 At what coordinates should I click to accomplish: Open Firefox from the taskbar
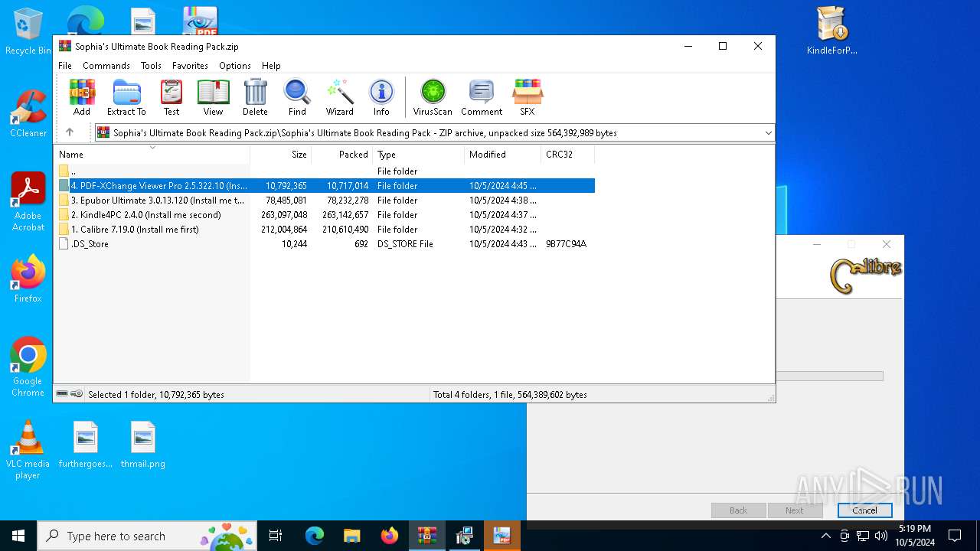pos(390,536)
